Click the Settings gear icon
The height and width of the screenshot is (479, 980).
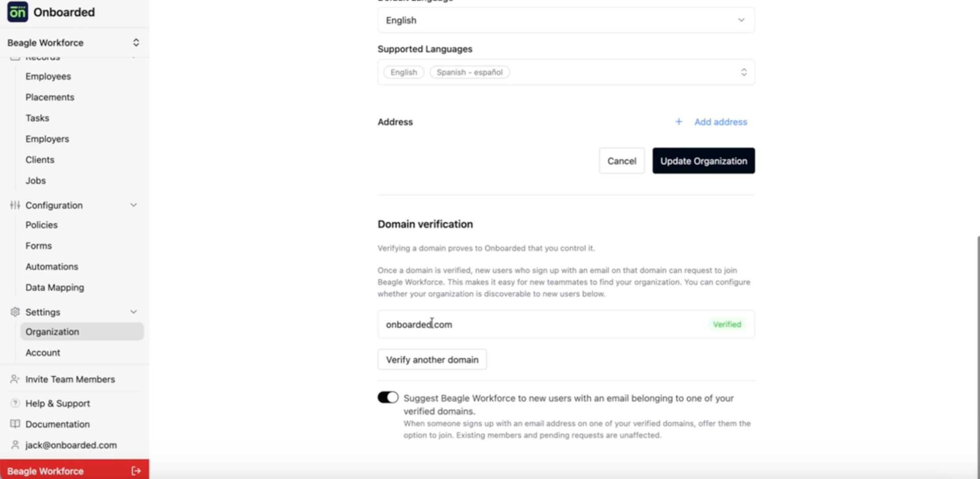(15, 312)
